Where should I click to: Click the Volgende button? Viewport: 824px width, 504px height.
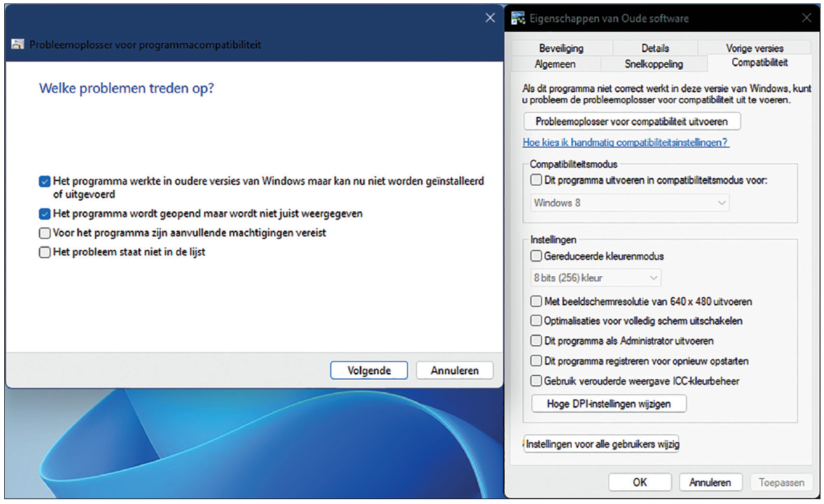(x=369, y=371)
